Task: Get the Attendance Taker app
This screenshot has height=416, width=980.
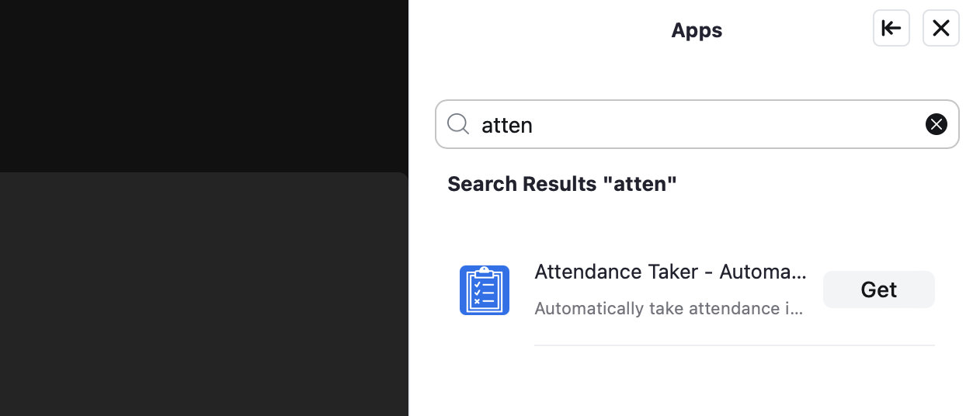Action: tap(878, 289)
